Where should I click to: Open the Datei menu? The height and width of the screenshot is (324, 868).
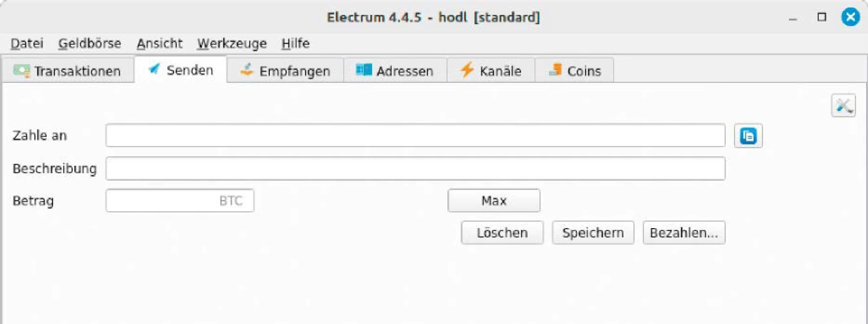pyautogui.click(x=27, y=44)
